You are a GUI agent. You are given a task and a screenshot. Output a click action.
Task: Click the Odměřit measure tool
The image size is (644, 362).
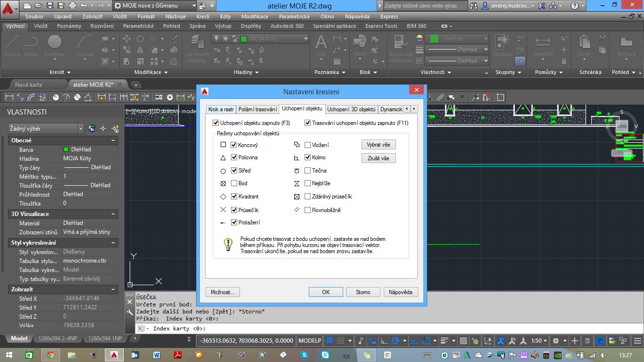click(x=543, y=46)
